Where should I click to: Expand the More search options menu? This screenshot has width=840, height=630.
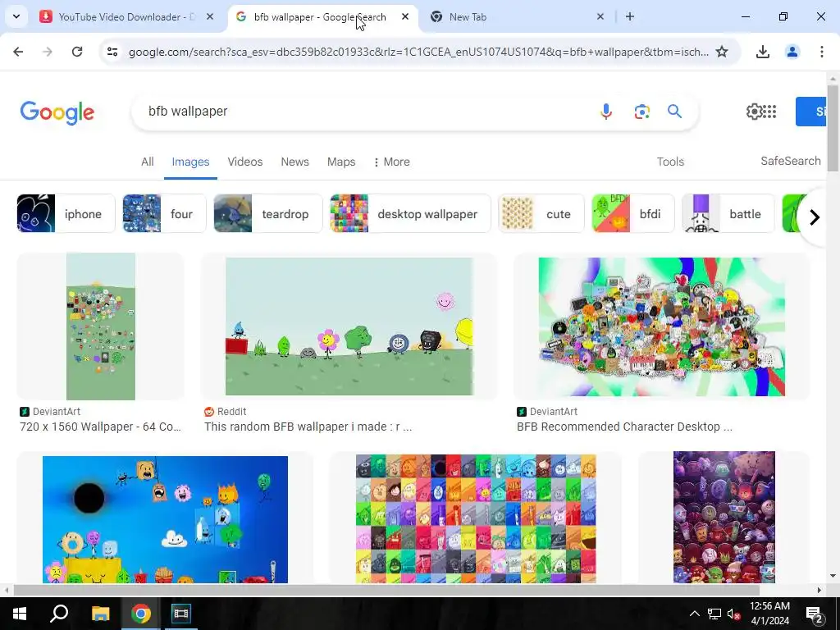click(x=391, y=162)
